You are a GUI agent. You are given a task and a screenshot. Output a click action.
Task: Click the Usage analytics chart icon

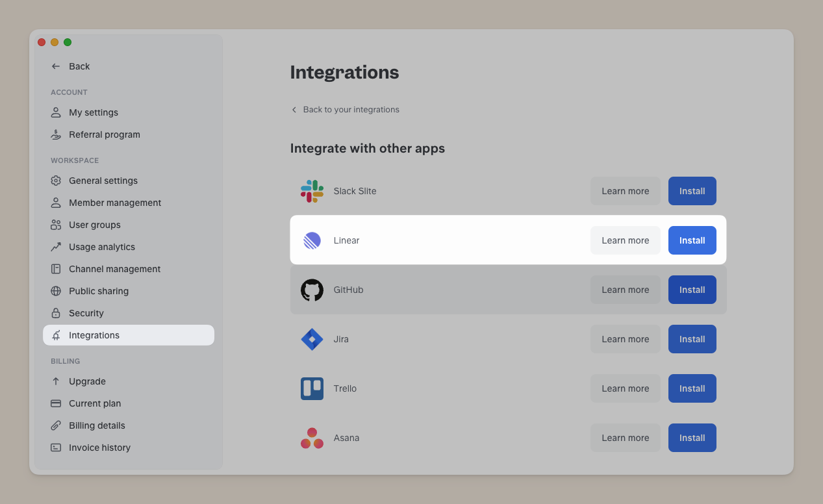(x=56, y=247)
